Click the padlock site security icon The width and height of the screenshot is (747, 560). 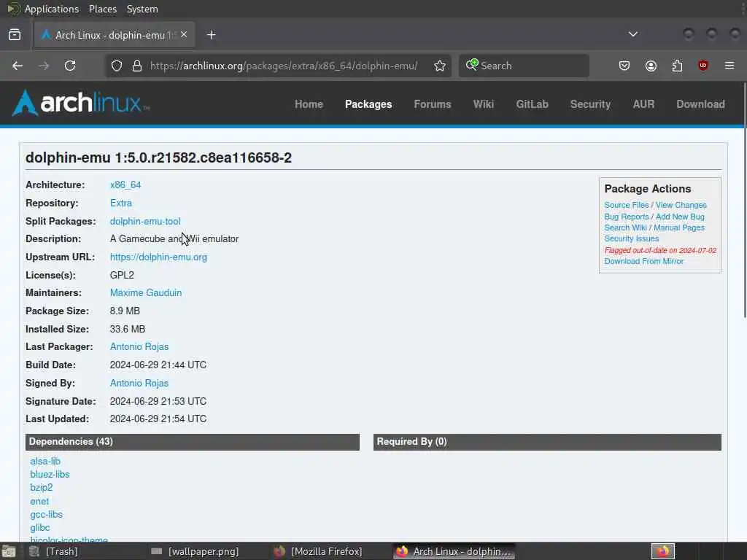click(x=137, y=66)
